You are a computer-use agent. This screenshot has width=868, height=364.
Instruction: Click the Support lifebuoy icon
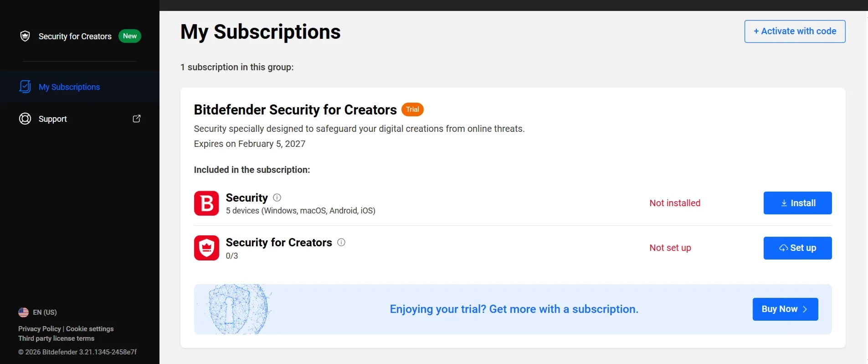[x=25, y=119]
